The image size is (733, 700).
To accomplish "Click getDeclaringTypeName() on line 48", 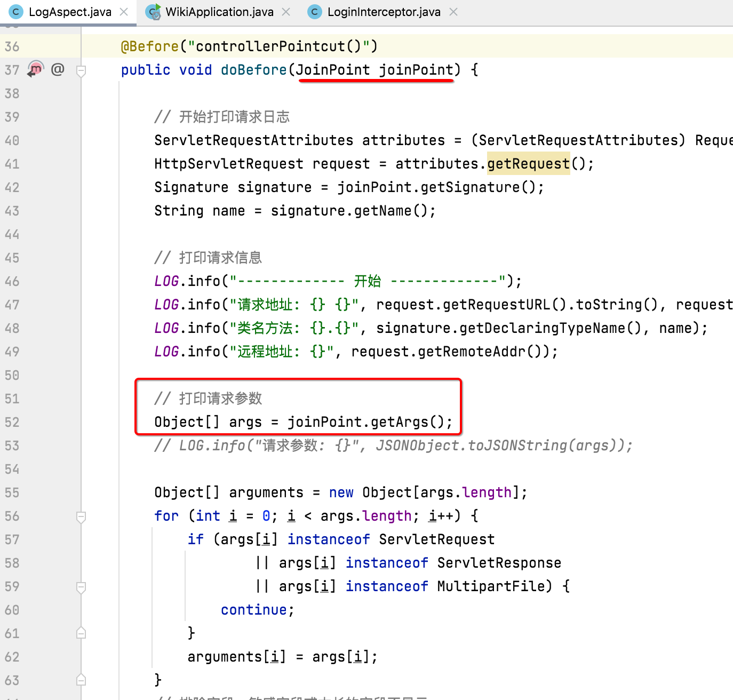I will click(x=551, y=328).
